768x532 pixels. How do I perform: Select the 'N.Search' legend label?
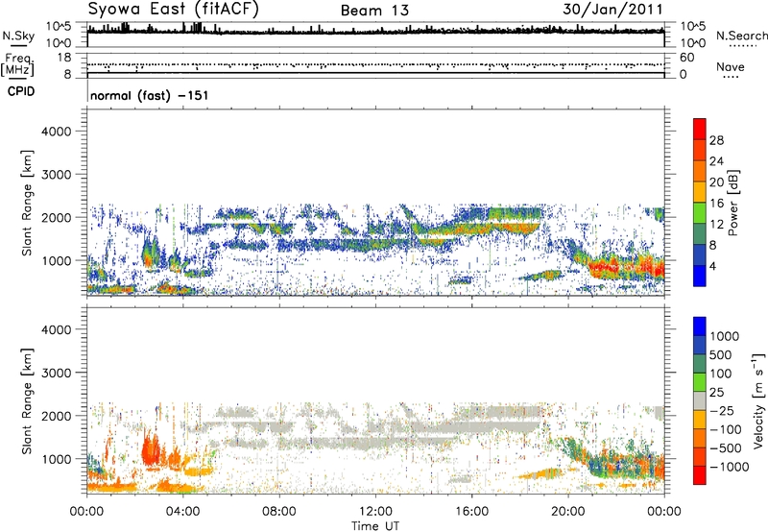(741, 36)
